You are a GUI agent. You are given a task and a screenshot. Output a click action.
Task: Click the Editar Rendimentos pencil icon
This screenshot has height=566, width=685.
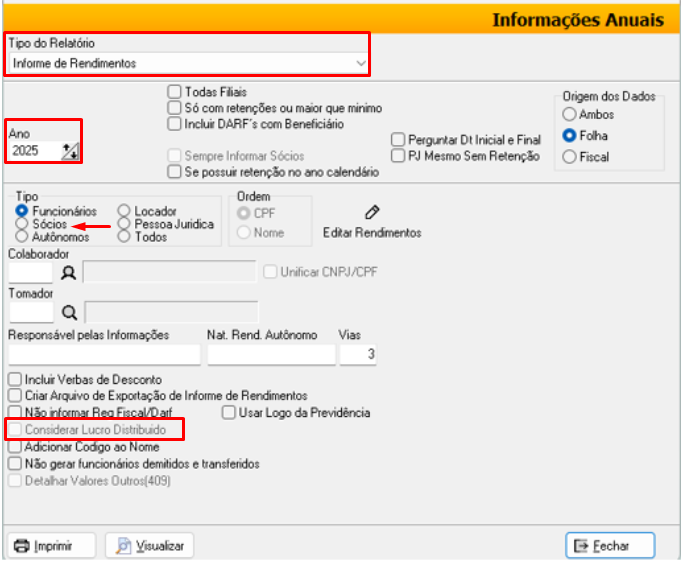click(x=372, y=213)
